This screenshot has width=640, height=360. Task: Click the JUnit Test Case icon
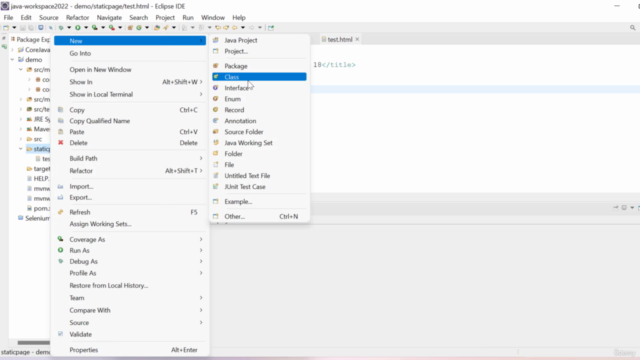pos(216,187)
